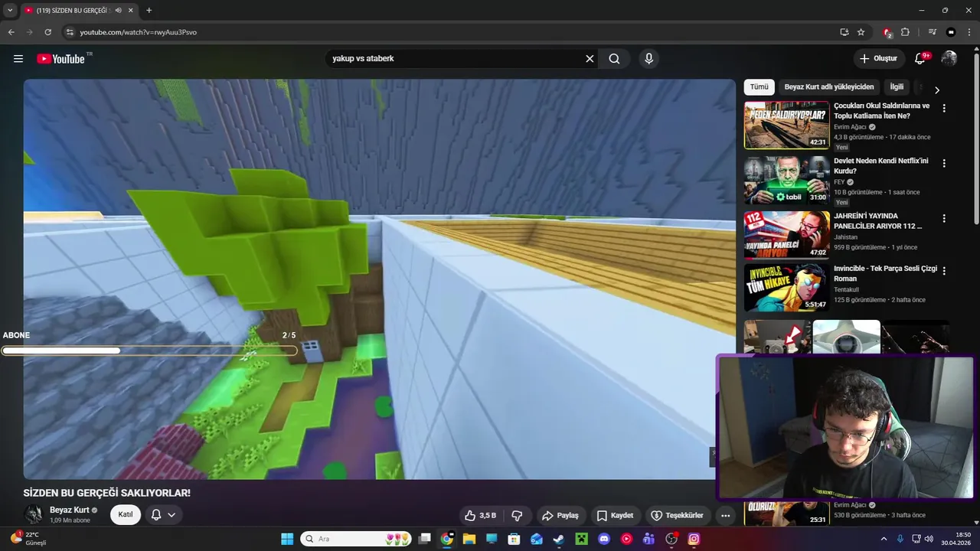Dislike the video

pyautogui.click(x=517, y=515)
